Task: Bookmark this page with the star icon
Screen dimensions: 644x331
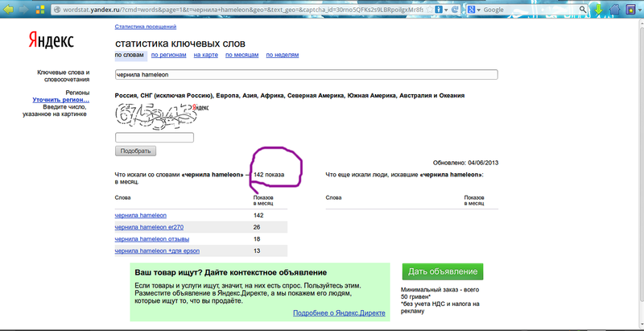Action: click(430, 9)
